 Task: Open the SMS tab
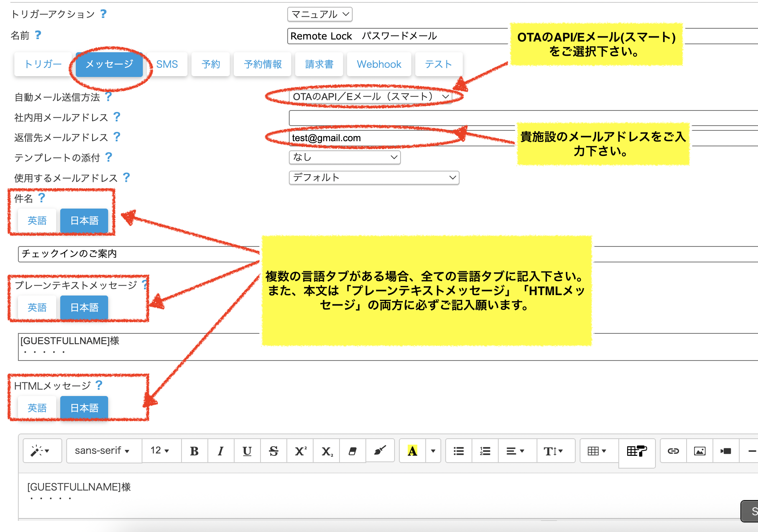coord(167,64)
